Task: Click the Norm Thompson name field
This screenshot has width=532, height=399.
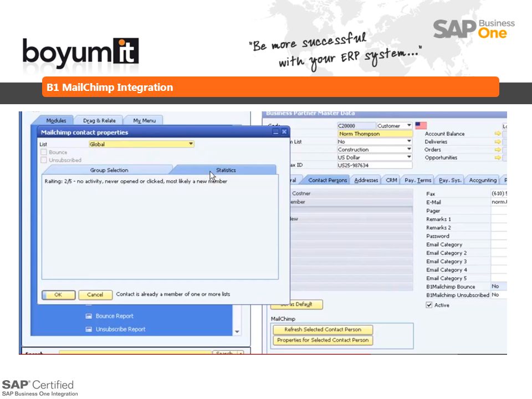Action: point(375,134)
